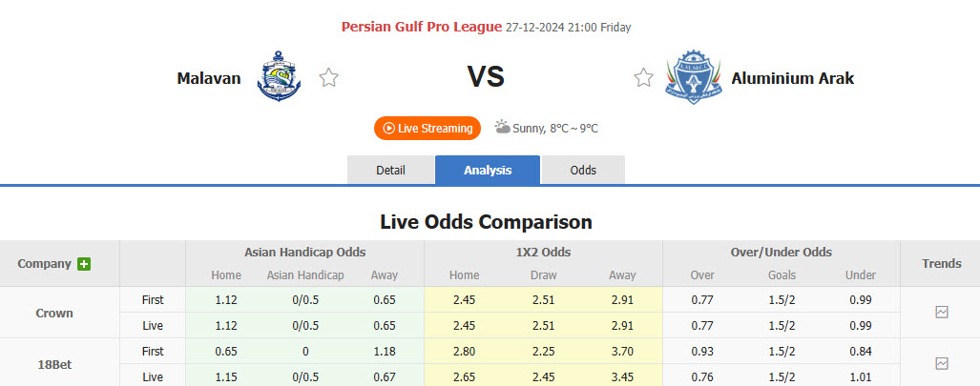
Task: Click the Asian Handicap Odds column header
Action: tap(304, 253)
